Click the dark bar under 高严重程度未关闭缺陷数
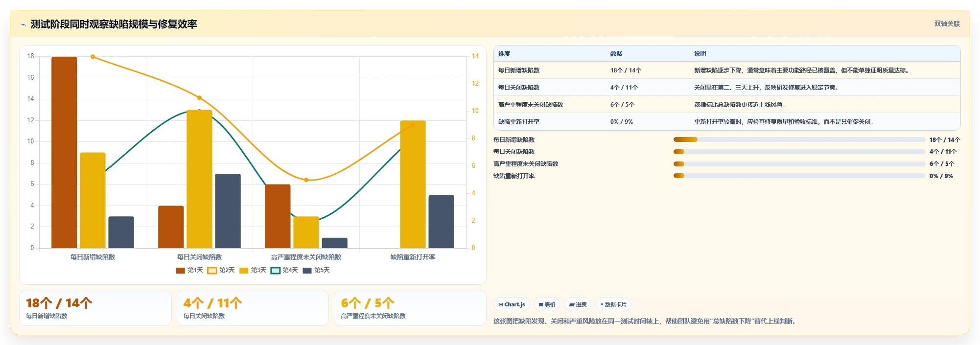The height and width of the screenshot is (345, 980). coord(334,243)
